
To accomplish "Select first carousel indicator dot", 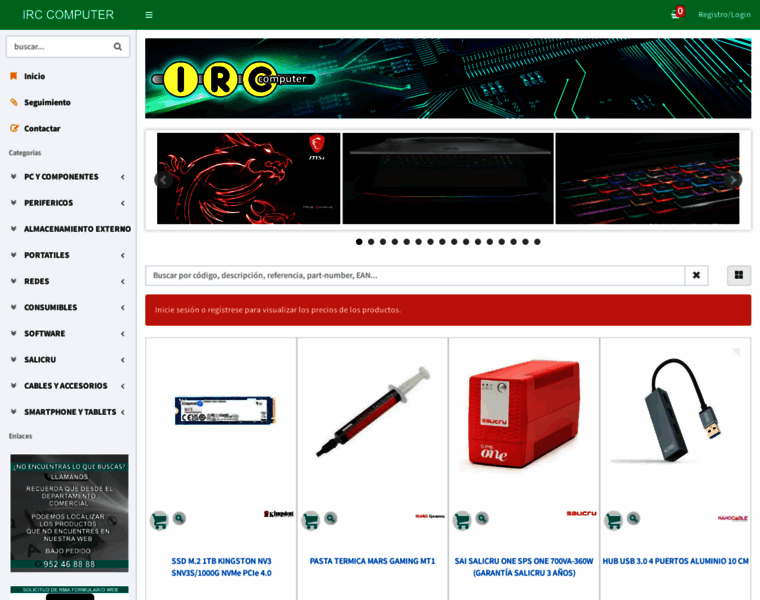I will coord(359,242).
